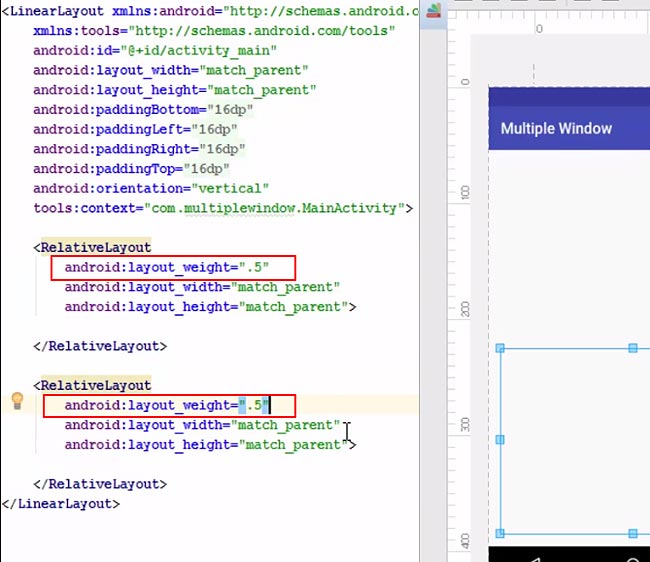Click the first RelativeLayout's layout_weight=".5" line
This screenshot has width=650, height=562.
[167, 267]
